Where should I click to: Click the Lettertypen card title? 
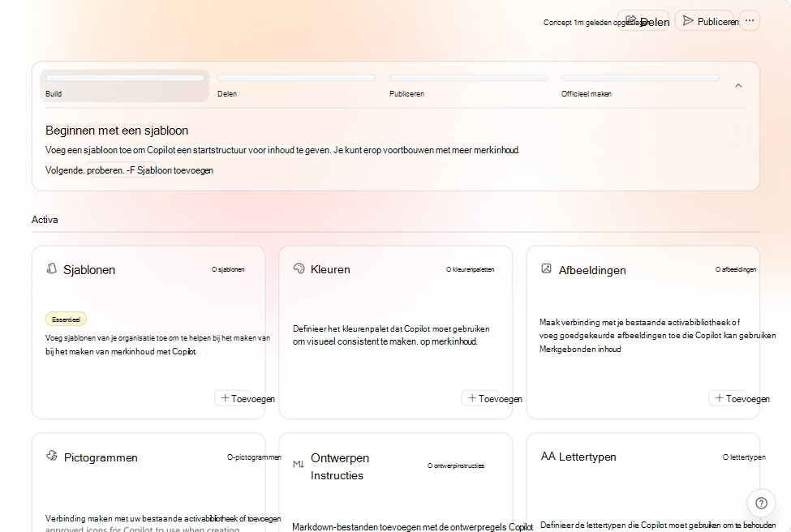[x=587, y=457]
